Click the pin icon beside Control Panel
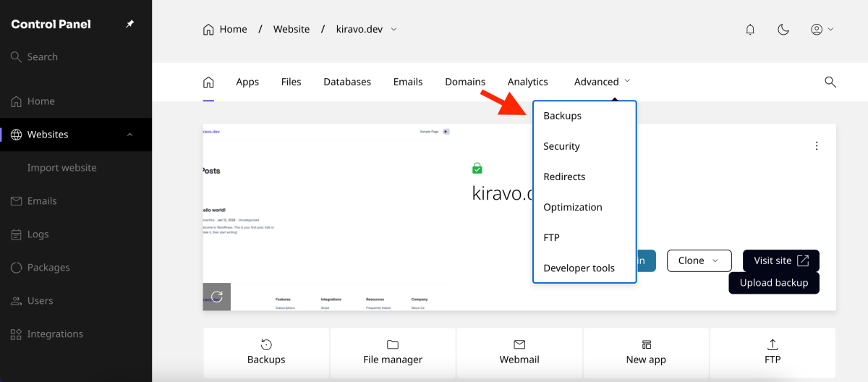Viewport: 868px width, 382px height. (129, 24)
